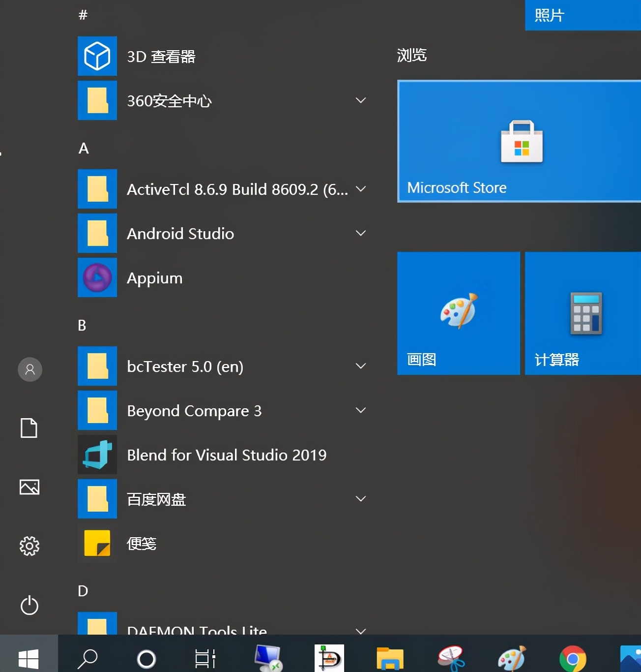Open Blend for Visual Studio 2019 icon

pos(97,455)
